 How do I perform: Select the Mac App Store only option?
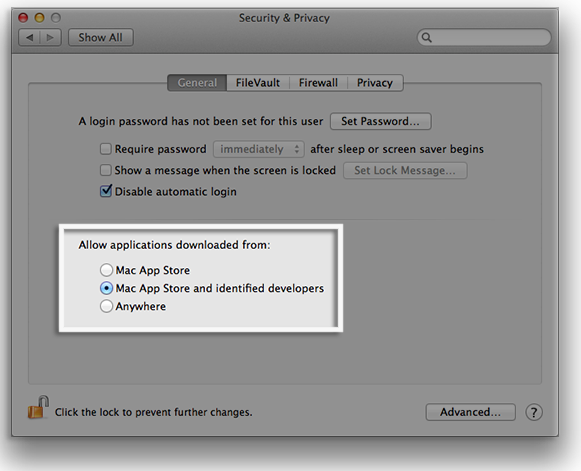tap(106, 270)
